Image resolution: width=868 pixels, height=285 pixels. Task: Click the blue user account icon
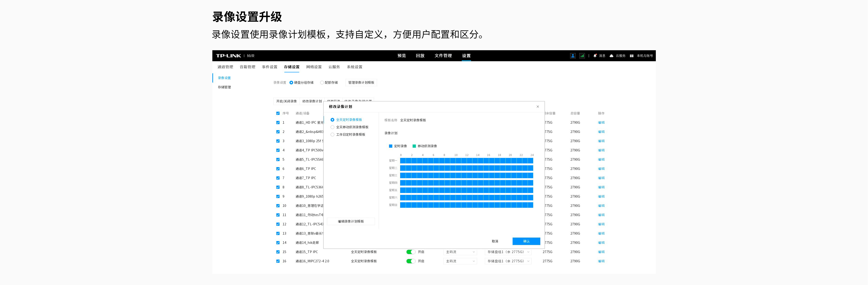click(x=573, y=56)
